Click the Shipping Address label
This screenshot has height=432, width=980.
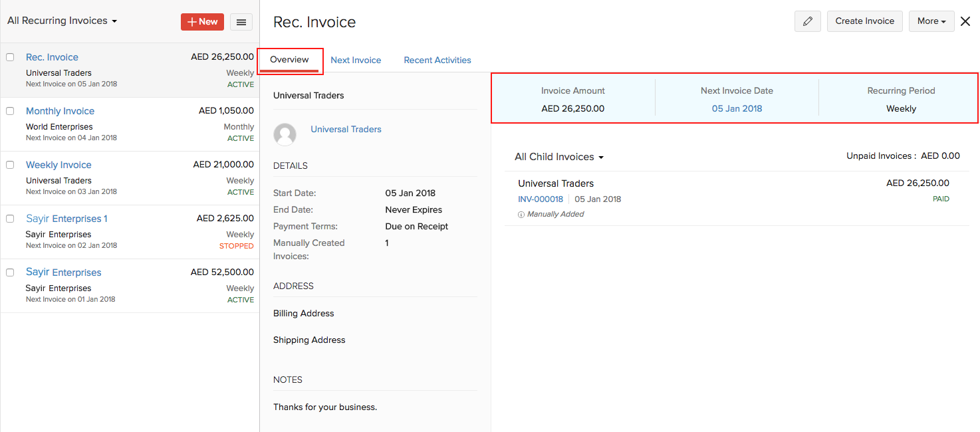pyautogui.click(x=309, y=340)
